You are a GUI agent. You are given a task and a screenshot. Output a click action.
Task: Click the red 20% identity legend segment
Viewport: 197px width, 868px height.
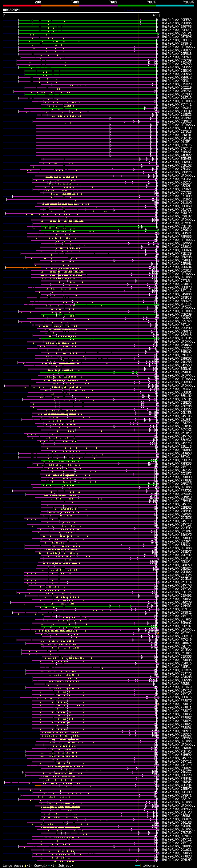(22, 6)
